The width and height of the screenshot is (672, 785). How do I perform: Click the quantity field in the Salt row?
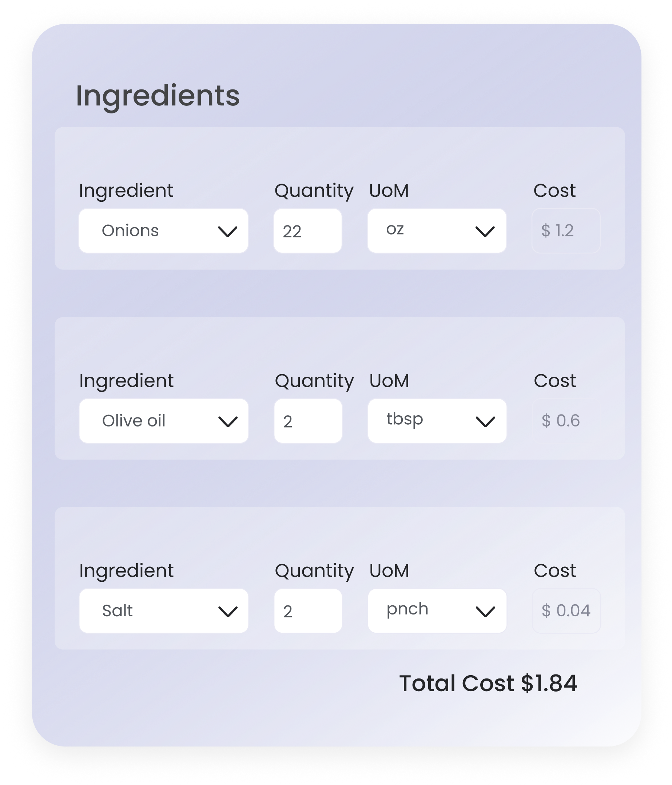tap(308, 611)
